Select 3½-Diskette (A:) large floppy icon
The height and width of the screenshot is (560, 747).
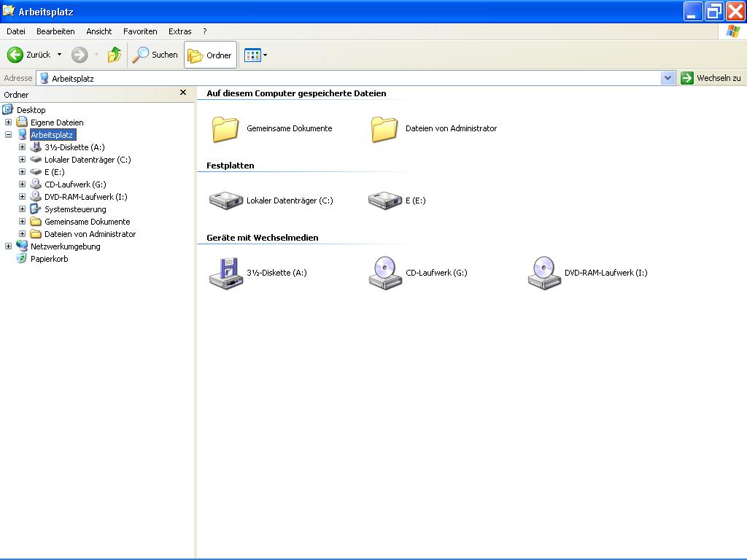(x=226, y=273)
